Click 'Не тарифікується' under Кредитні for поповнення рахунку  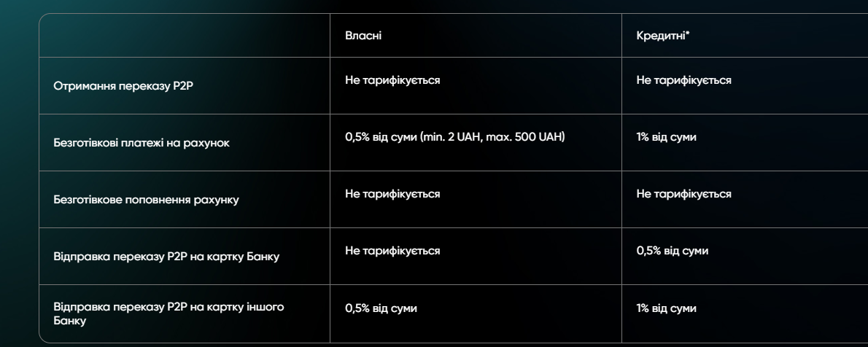[683, 194]
